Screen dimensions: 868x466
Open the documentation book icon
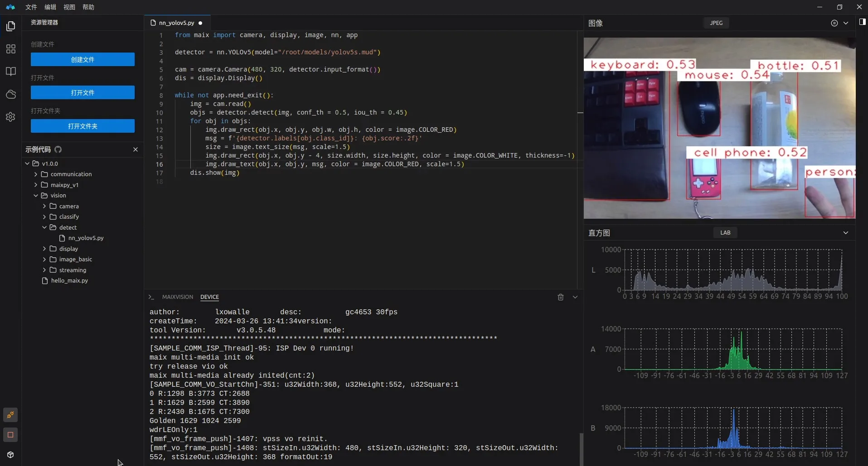[11, 72]
